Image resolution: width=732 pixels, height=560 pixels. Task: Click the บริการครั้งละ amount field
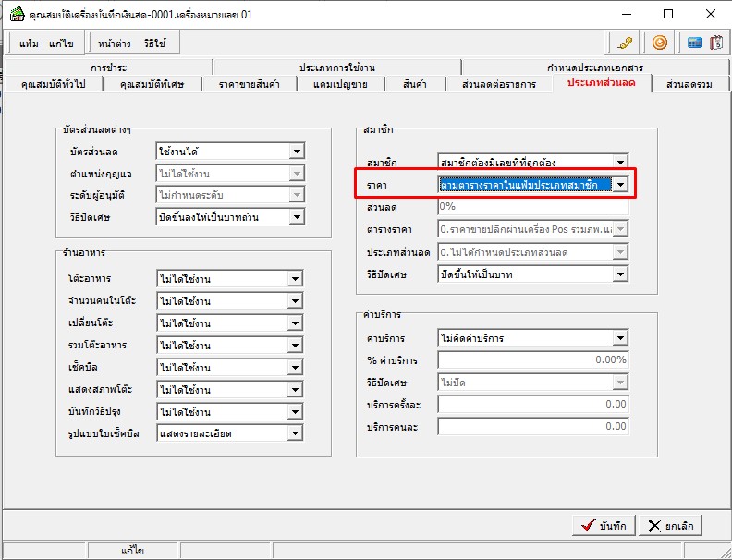532,405
